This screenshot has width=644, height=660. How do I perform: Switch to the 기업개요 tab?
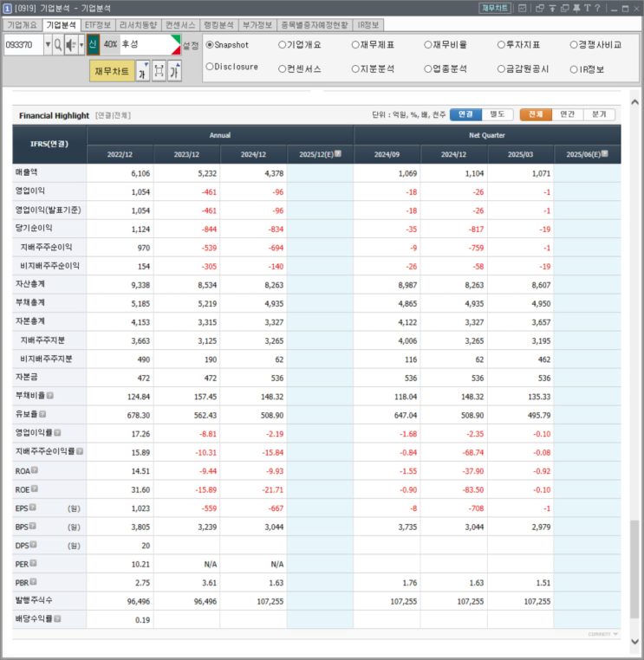click(22, 25)
